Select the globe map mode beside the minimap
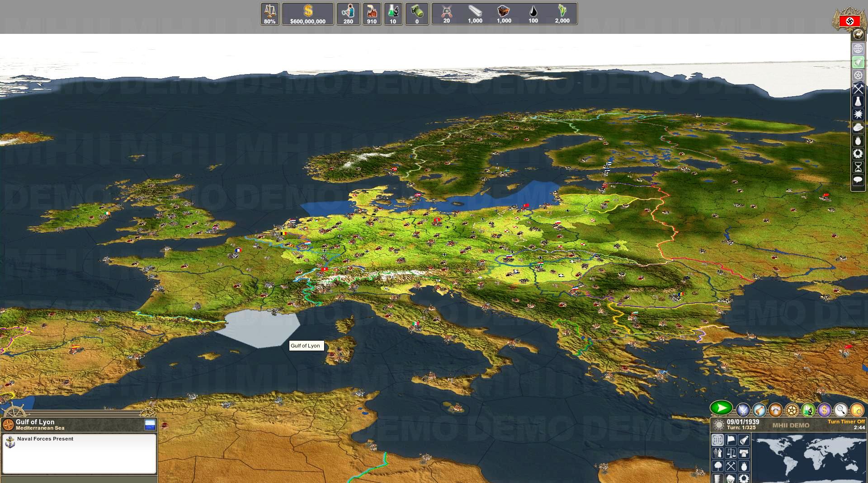Viewport: 868px width, 483px height. [x=717, y=440]
